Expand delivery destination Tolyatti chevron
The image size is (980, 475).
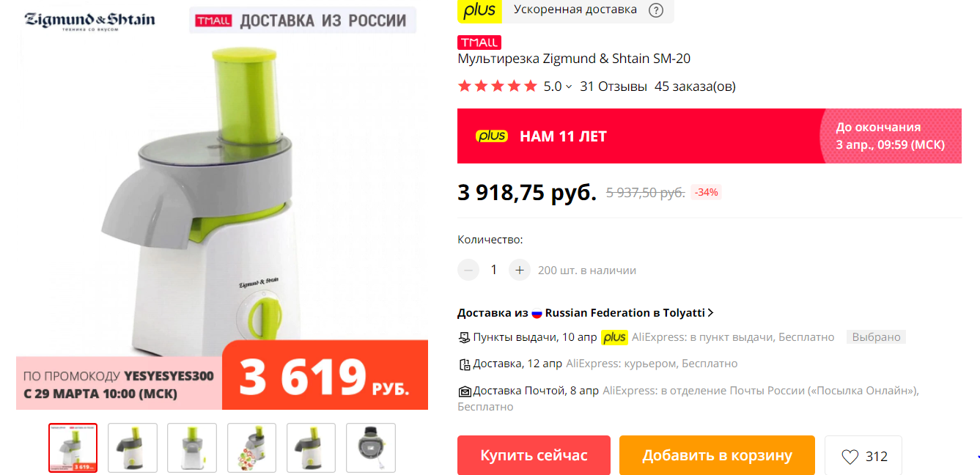point(710,313)
